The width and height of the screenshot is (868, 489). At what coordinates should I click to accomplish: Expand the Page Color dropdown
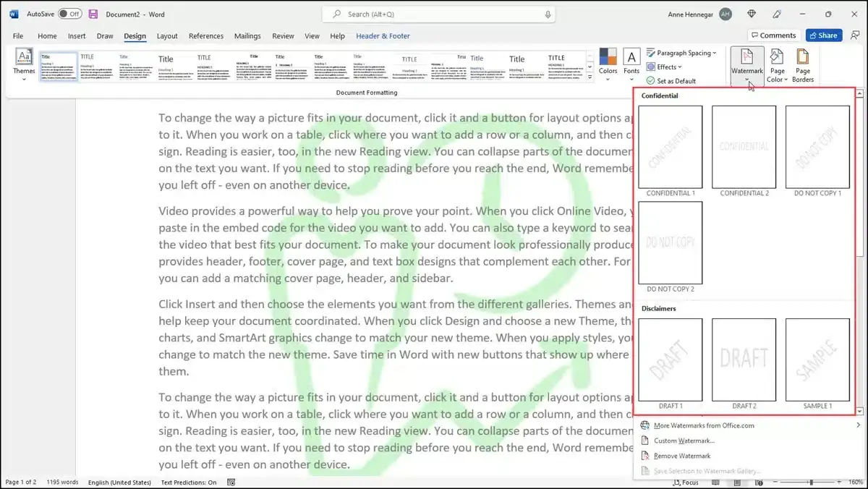777,64
